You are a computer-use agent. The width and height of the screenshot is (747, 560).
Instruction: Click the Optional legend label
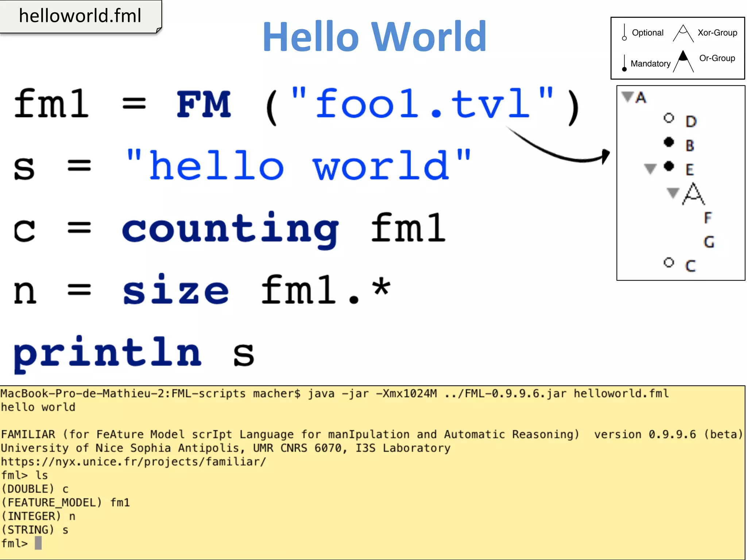647,33
